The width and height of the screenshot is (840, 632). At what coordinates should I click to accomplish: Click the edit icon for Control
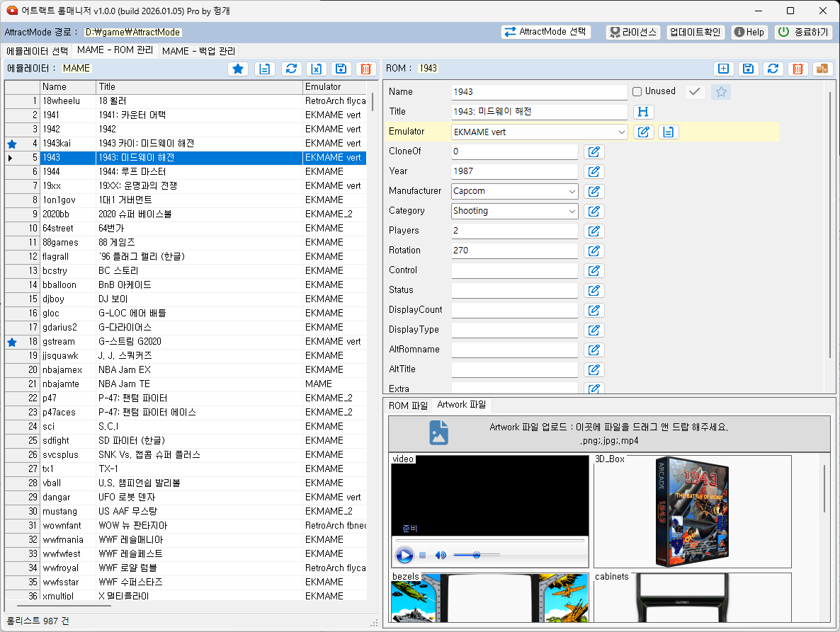pyautogui.click(x=594, y=270)
